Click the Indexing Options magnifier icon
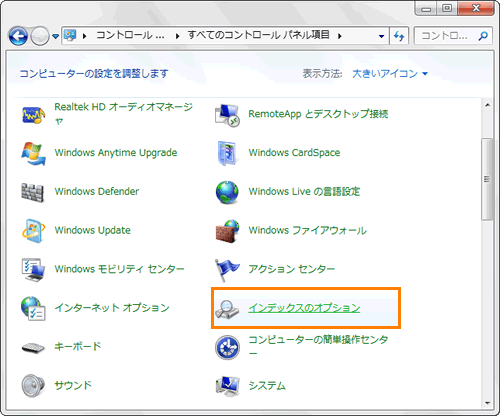Viewport: 500px width, 416px height. click(x=227, y=309)
